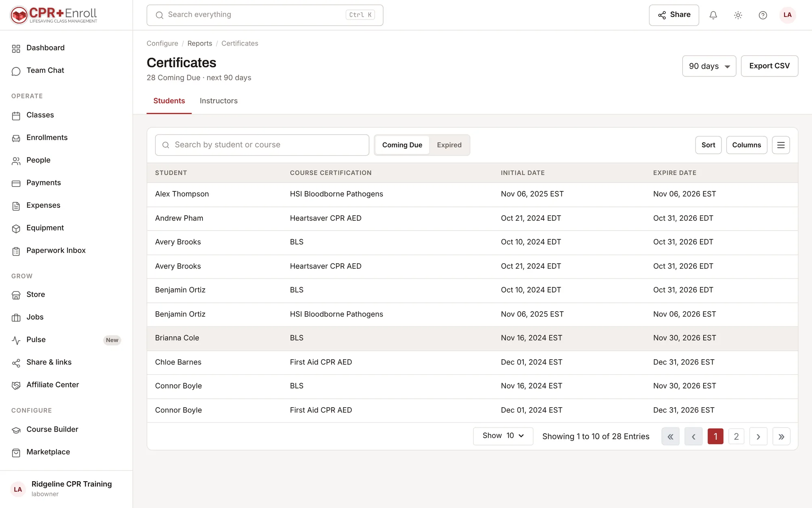The image size is (812, 508).
Task: Open Ridgeline CPR Training account switcher
Action: pos(66,489)
